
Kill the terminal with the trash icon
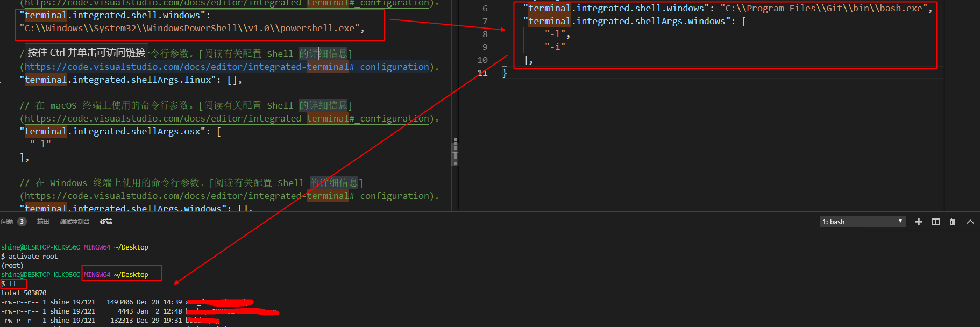(953, 222)
